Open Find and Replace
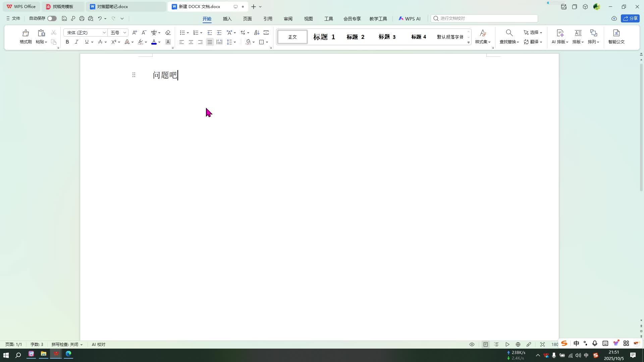The image size is (644, 362). click(508, 37)
